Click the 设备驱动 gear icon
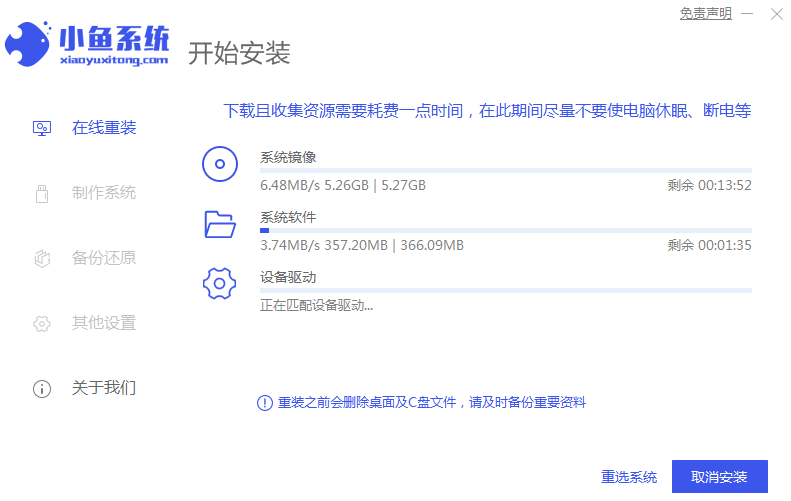This screenshot has height=501, width=791. click(x=220, y=284)
